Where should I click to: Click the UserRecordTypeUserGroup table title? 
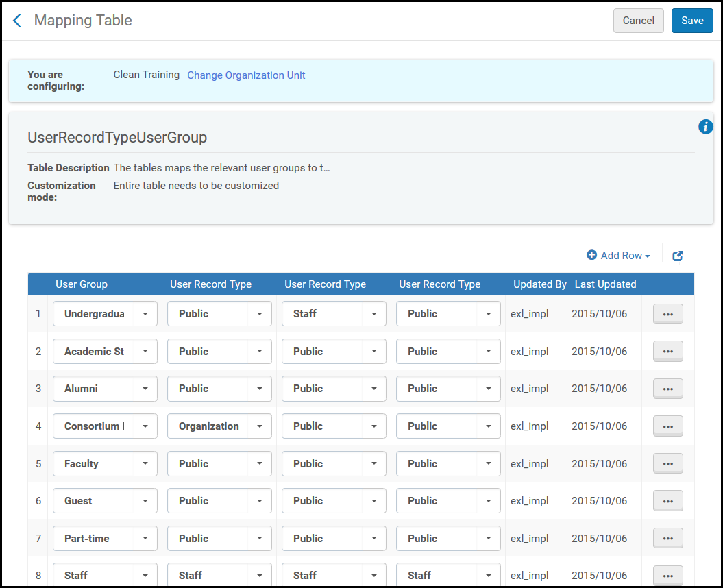point(117,138)
